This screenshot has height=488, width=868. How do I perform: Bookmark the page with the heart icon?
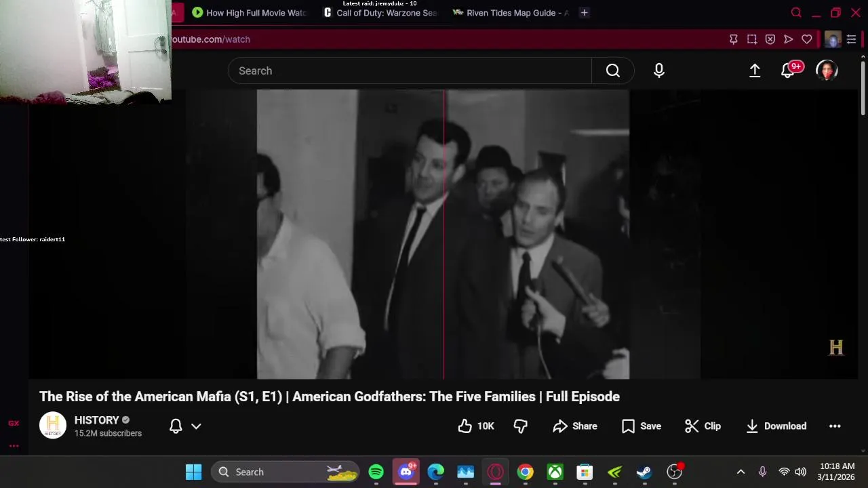pos(806,39)
